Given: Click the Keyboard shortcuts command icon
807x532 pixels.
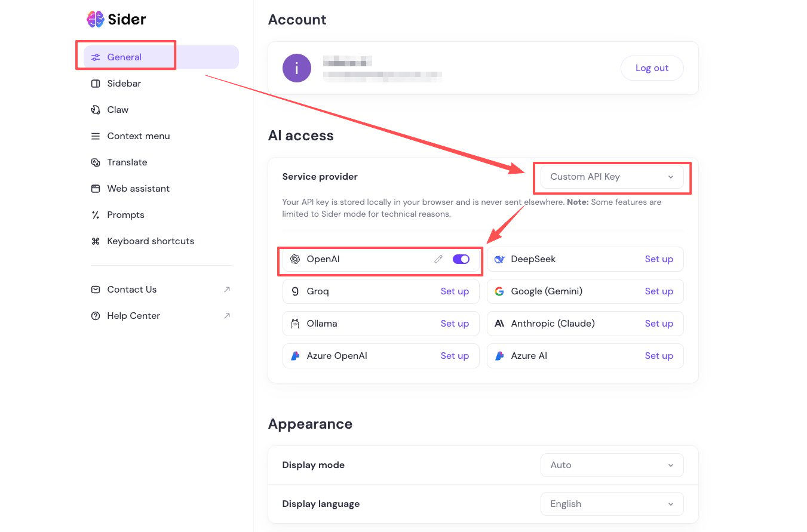Looking at the screenshot, I should (96, 241).
